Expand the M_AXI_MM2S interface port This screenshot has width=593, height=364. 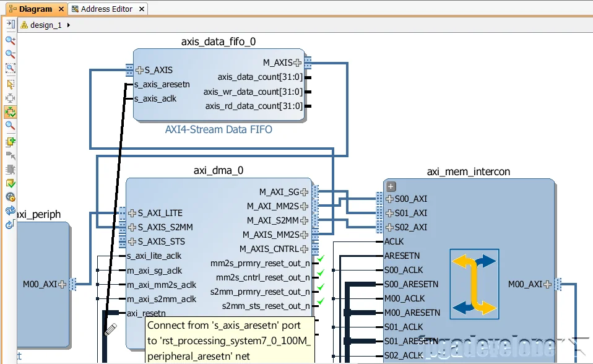304,206
